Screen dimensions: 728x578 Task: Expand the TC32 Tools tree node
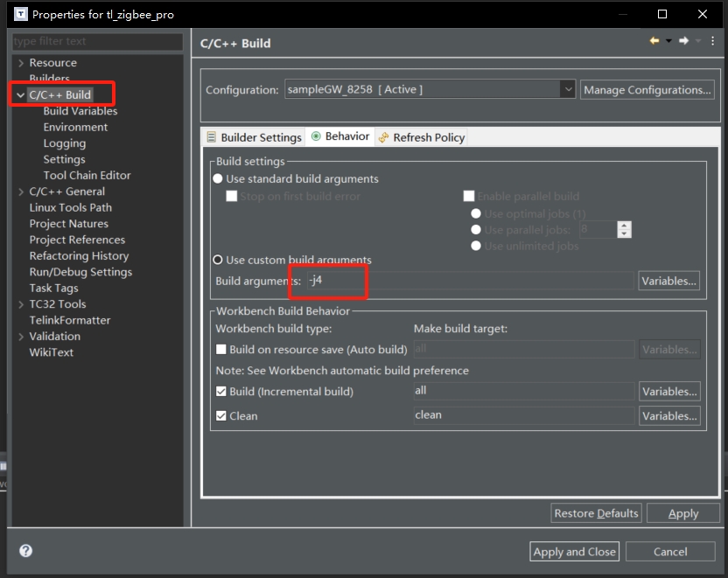tap(20, 304)
